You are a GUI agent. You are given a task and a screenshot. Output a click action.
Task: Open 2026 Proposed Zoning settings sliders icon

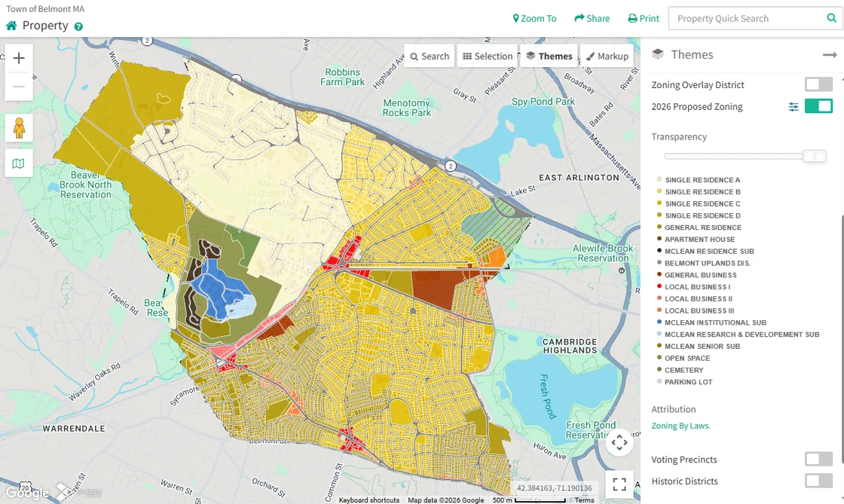(x=794, y=106)
